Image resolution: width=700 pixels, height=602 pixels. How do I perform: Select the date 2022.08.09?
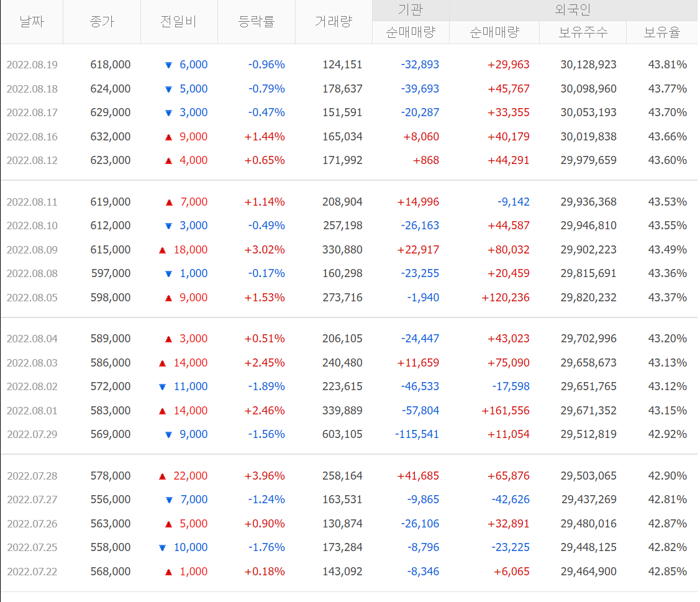coord(32,250)
